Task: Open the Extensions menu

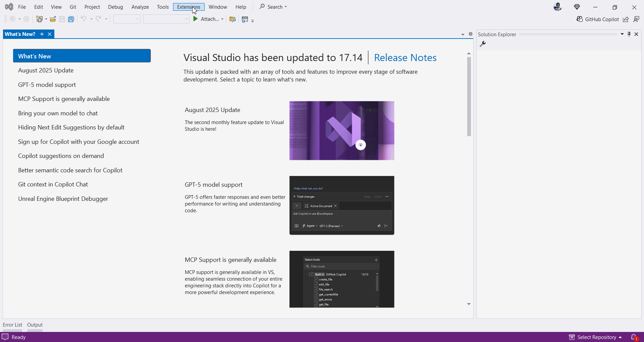Action: click(189, 7)
